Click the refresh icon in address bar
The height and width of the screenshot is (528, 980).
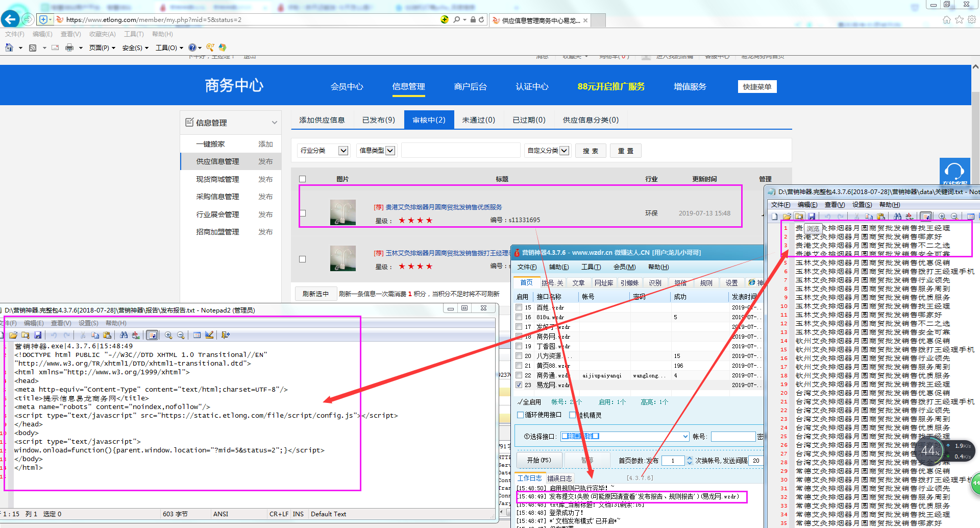481,19
